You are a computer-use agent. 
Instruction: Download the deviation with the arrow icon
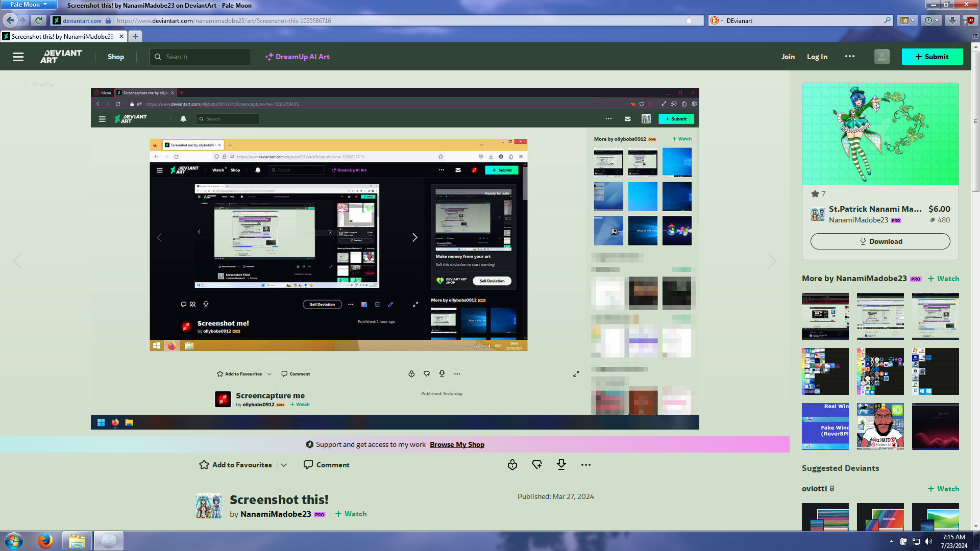[x=561, y=465]
